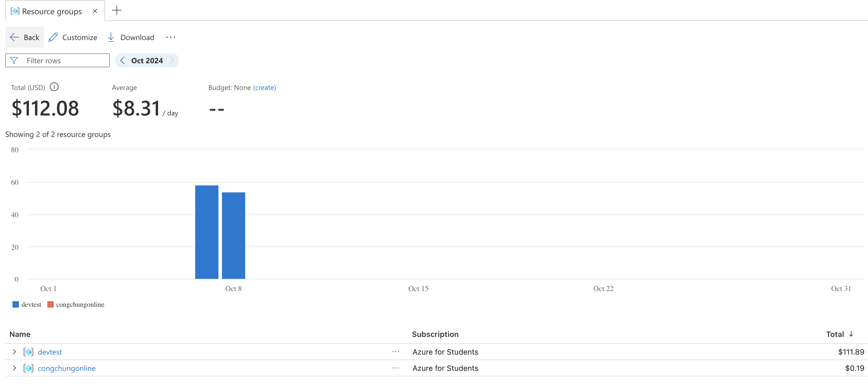Add a new tab with plus icon
The height and width of the screenshot is (390, 868).
click(116, 10)
